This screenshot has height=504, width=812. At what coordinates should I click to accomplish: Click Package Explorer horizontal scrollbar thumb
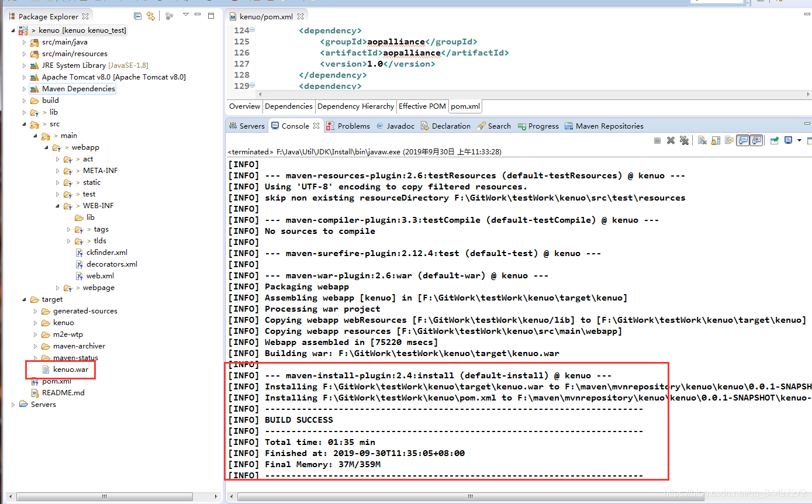pyautogui.click(x=104, y=496)
